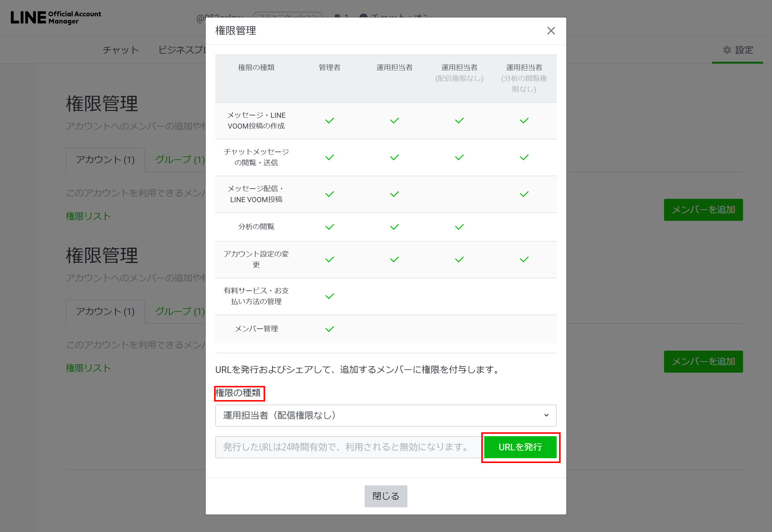The height and width of the screenshot is (532, 772).
Task: Open the チャット tab
Action: point(120,50)
